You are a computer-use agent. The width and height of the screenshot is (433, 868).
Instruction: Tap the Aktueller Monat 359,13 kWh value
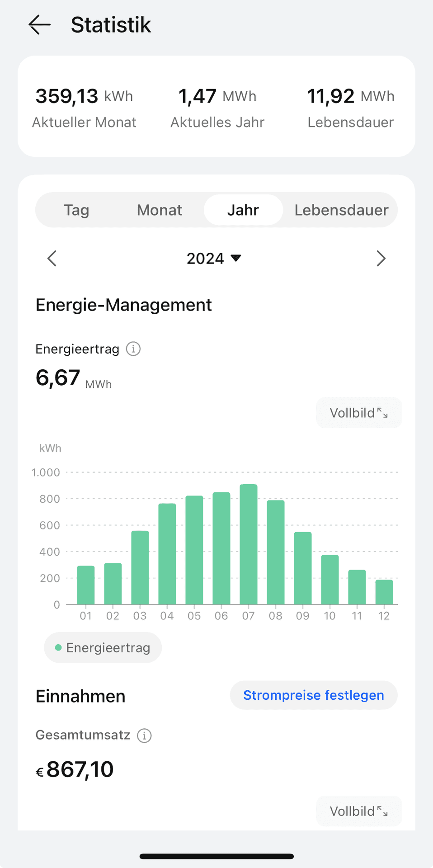click(84, 96)
